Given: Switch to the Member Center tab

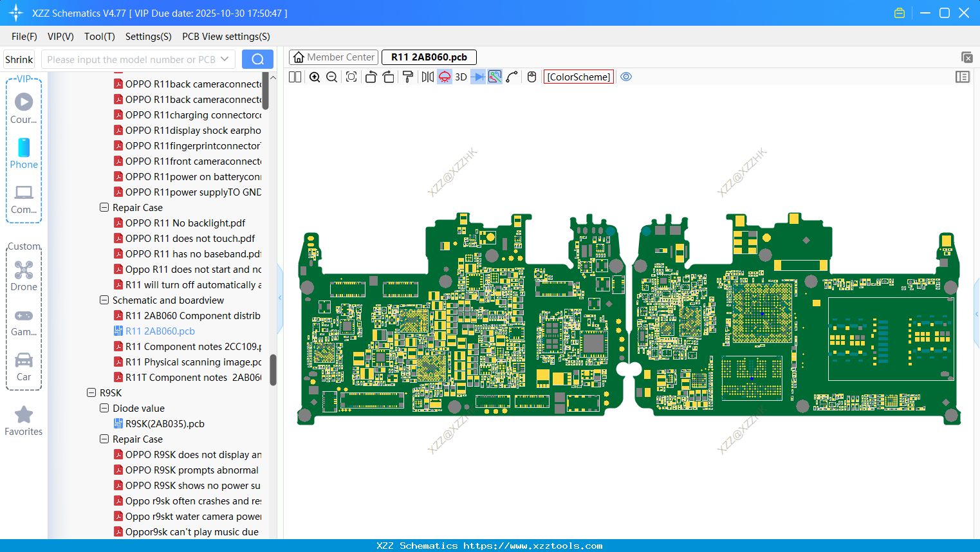Looking at the screenshot, I should tap(333, 57).
